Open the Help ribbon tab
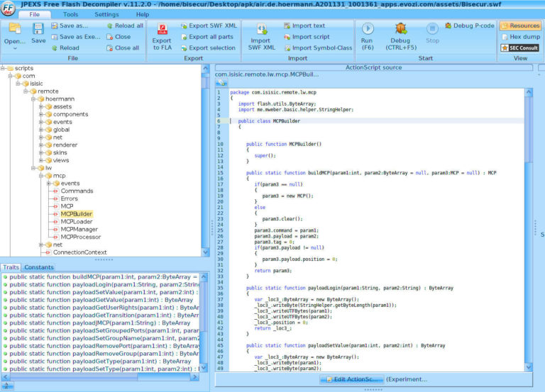Viewport: 545px width, 392px height. (x=143, y=15)
